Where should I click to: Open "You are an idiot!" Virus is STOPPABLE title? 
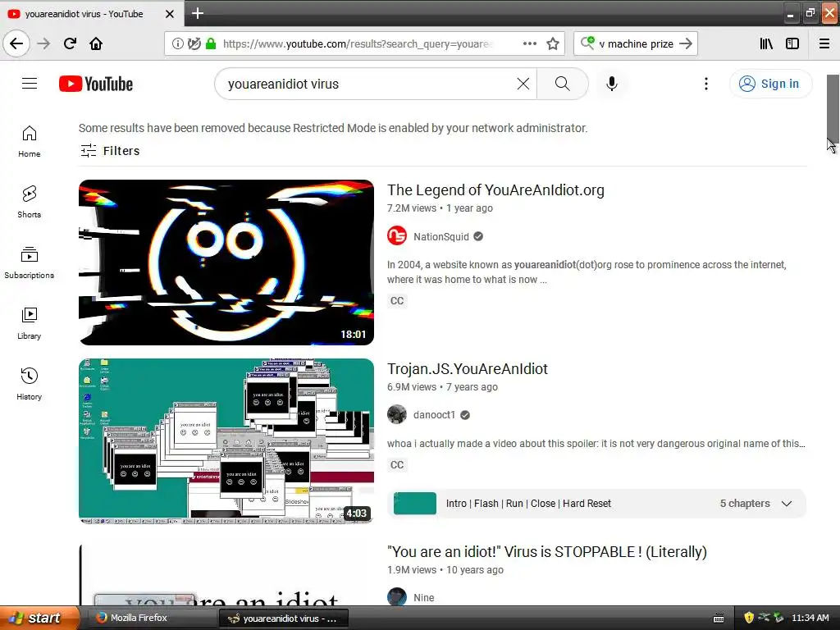tap(547, 552)
